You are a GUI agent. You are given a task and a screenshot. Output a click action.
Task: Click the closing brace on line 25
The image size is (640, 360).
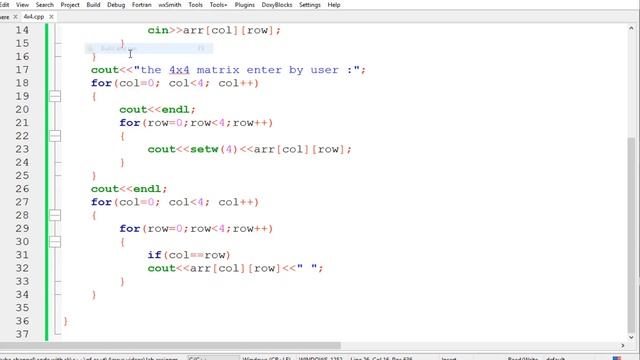94,176
